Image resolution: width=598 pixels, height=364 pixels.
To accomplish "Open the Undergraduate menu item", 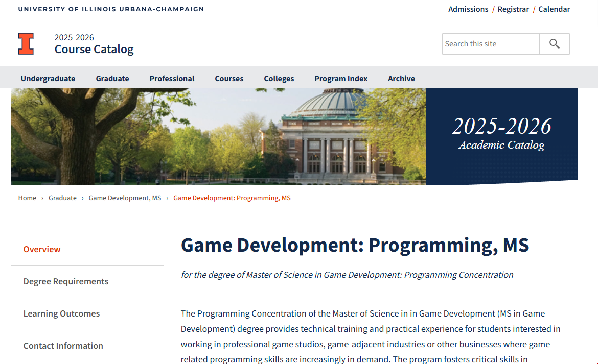I will point(48,78).
